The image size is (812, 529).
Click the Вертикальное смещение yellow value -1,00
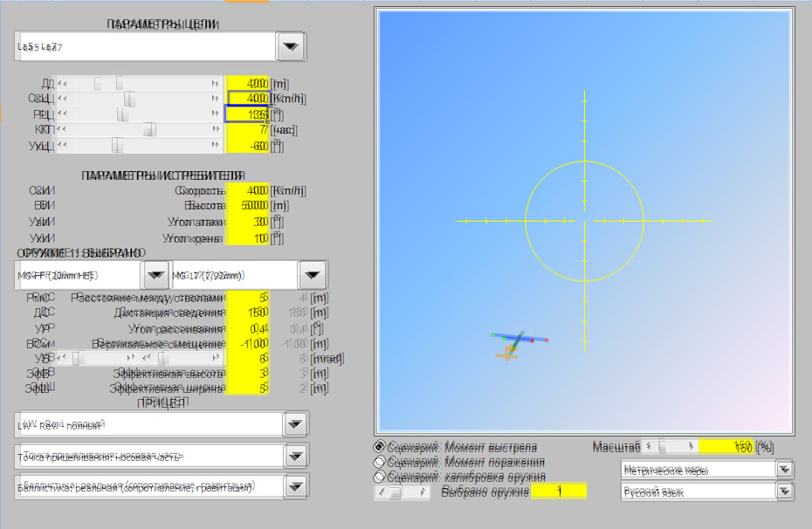pos(248,344)
